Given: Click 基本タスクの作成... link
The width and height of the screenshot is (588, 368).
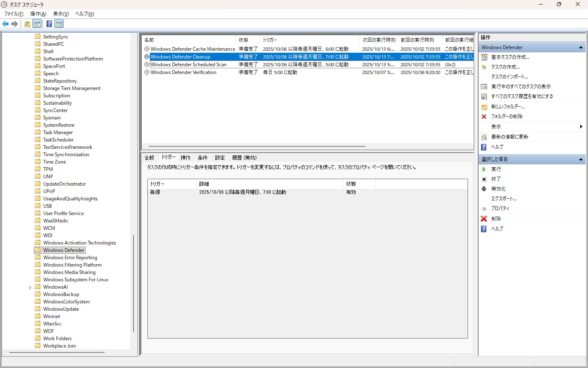Looking at the screenshot, I should [510, 57].
